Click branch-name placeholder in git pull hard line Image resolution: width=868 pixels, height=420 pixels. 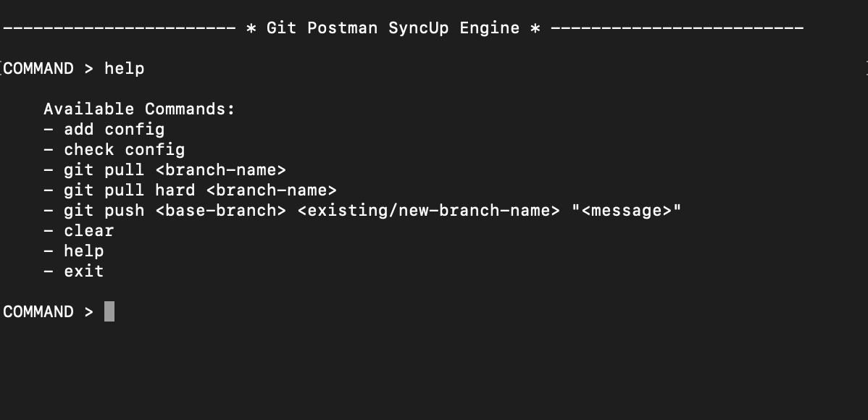[271, 190]
